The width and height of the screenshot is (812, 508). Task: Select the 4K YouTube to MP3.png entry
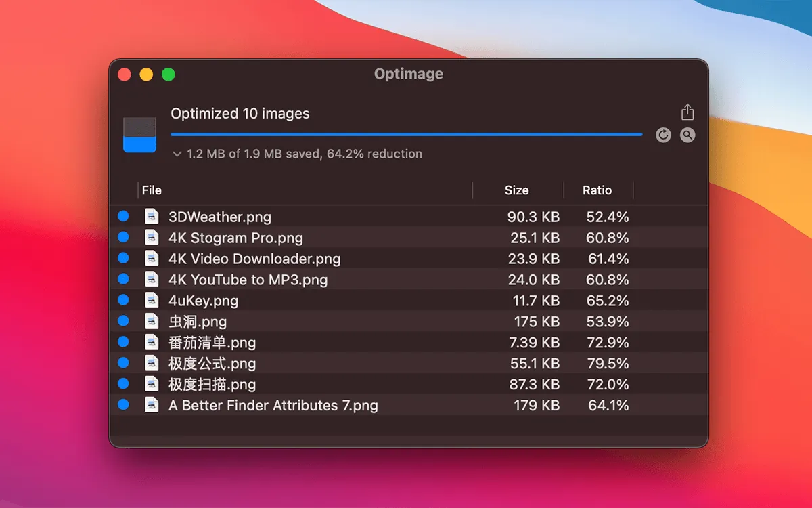pos(248,280)
